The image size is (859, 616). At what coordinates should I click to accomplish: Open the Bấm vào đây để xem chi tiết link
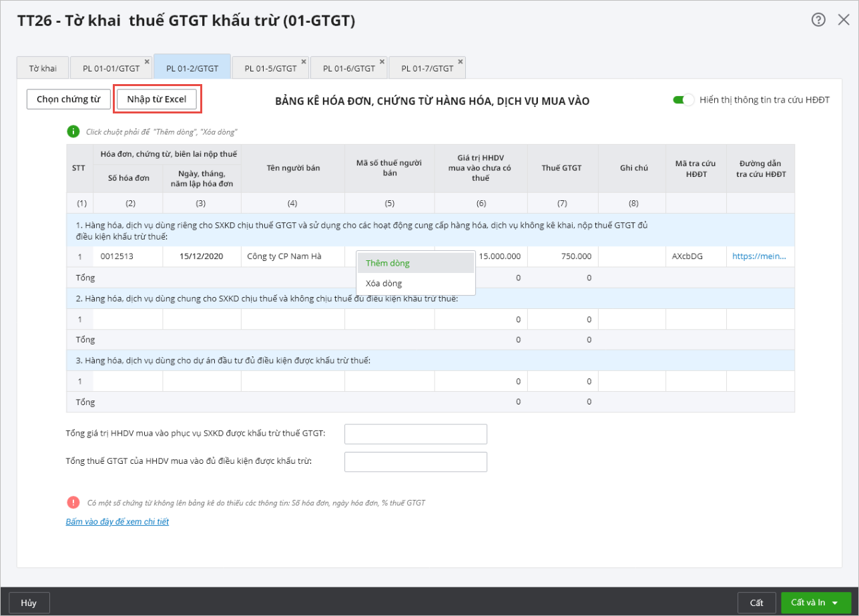coord(117,522)
